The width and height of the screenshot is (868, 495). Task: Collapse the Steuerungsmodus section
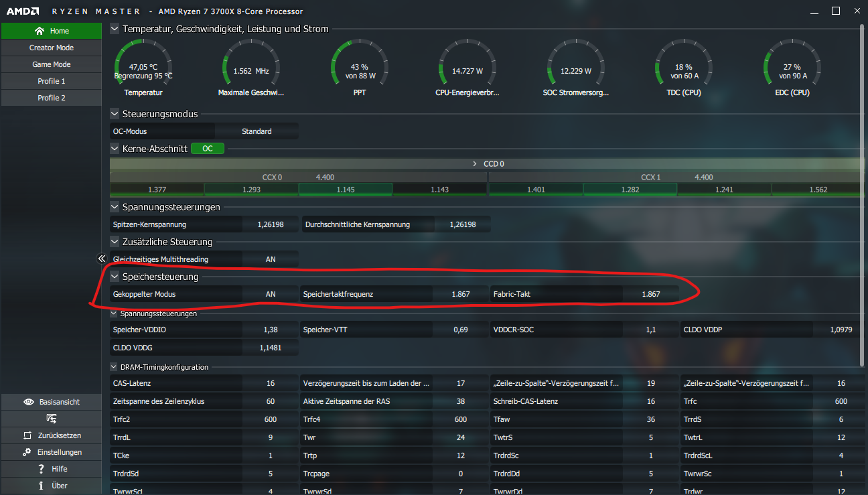pos(115,114)
